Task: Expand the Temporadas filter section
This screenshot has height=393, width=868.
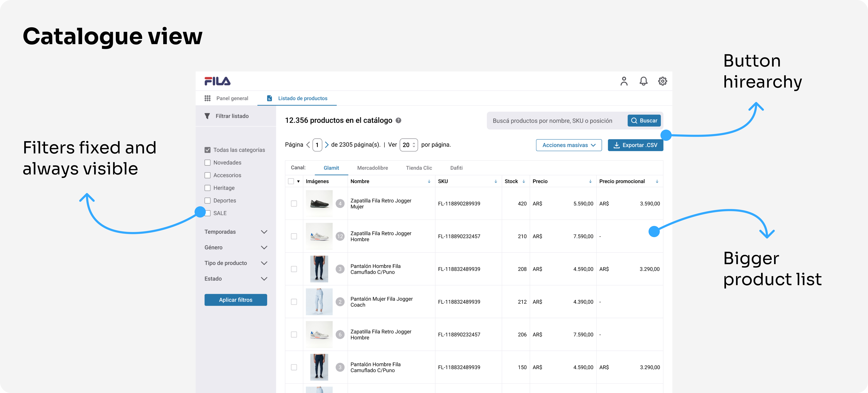Action: [x=264, y=232]
